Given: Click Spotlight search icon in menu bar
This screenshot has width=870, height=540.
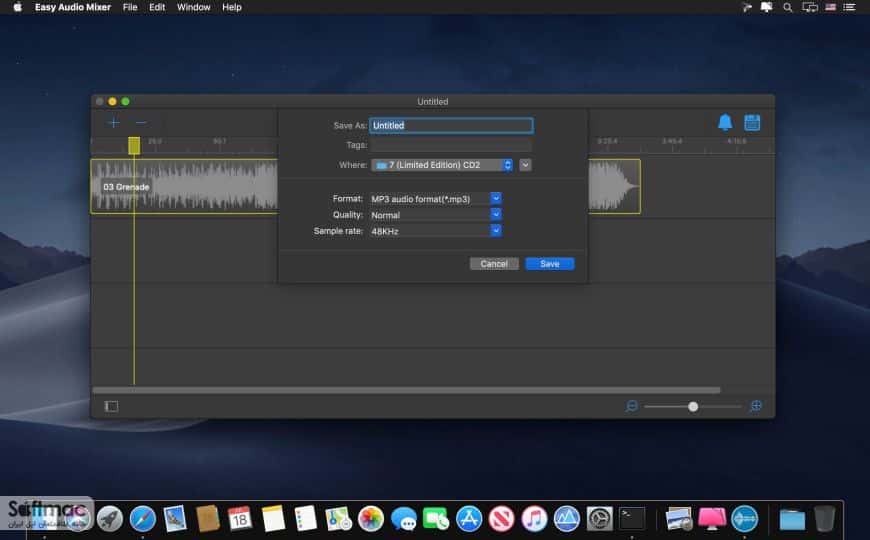Looking at the screenshot, I should (x=787, y=7).
